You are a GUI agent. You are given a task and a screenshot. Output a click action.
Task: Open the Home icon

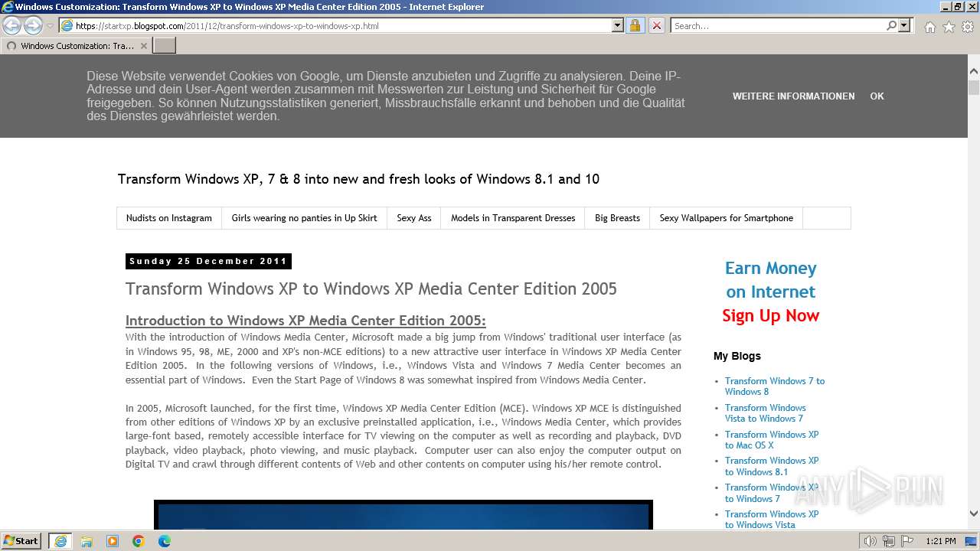click(x=929, y=27)
